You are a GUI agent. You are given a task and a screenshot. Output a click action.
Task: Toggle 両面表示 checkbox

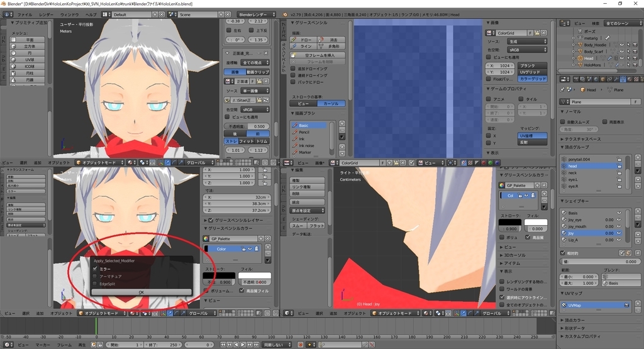tap(604, 122)
